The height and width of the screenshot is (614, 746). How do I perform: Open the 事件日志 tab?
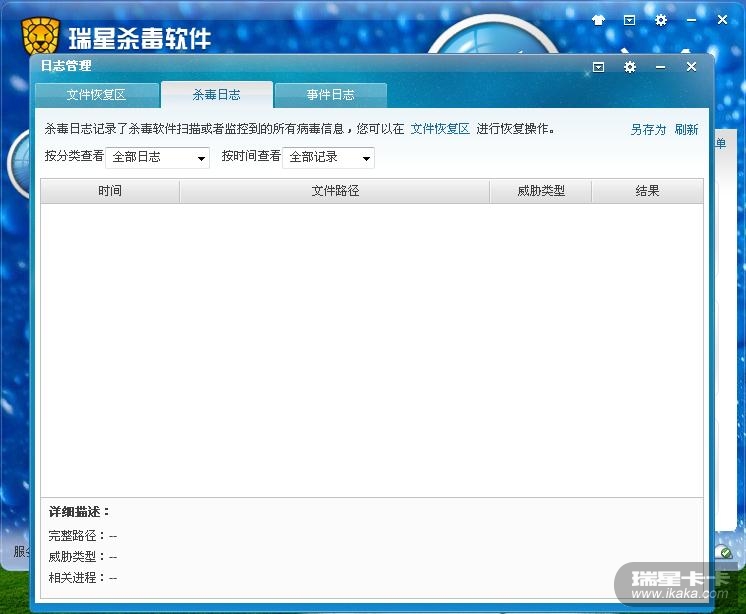[331, 95]
